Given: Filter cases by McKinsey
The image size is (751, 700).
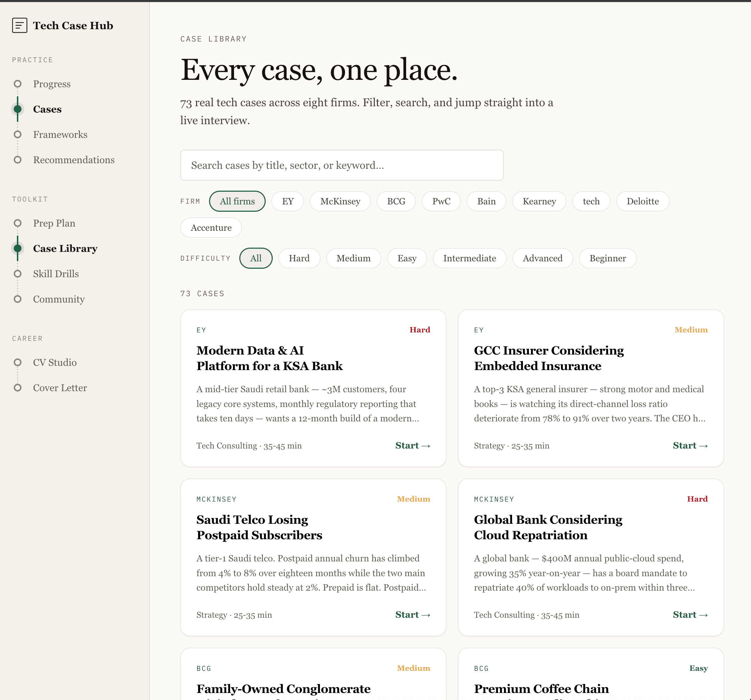Looking at the screenshot, I should pyautogui.click(x=340, y=201).
